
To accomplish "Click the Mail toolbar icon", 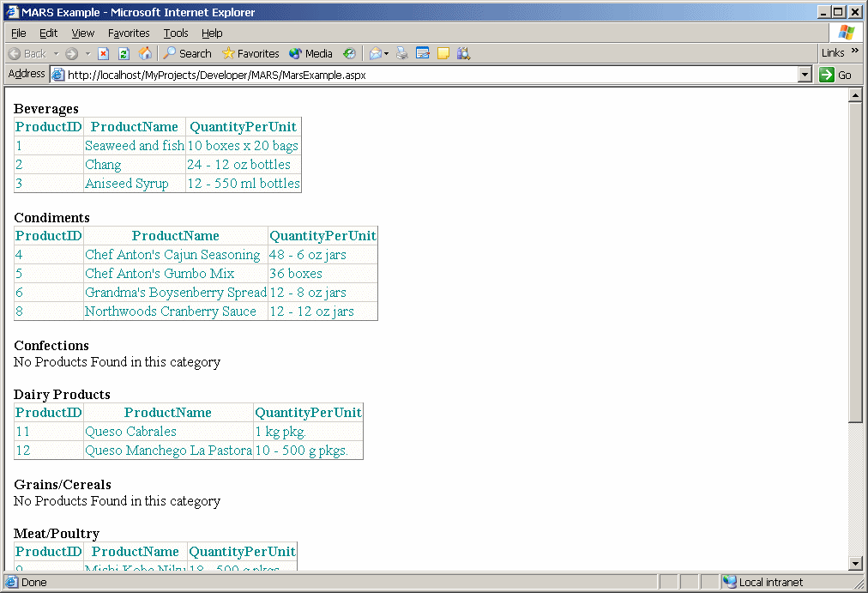I will (376, 54).
